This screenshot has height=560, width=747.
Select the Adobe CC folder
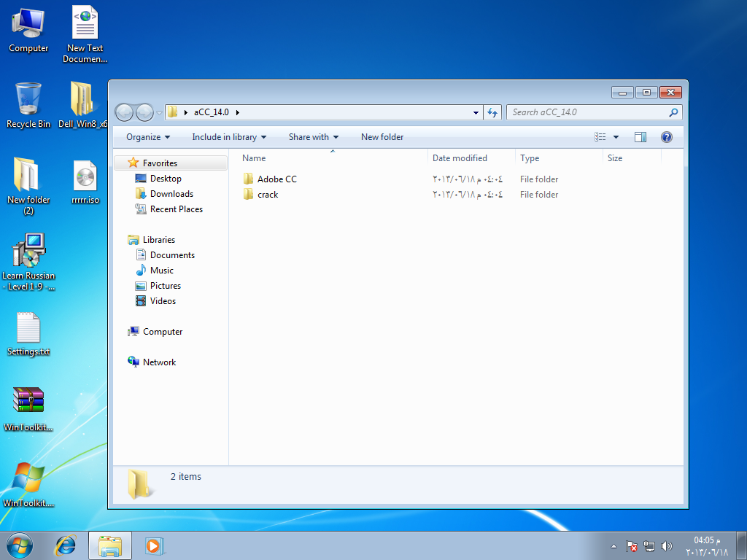click(x=276, y=179)
